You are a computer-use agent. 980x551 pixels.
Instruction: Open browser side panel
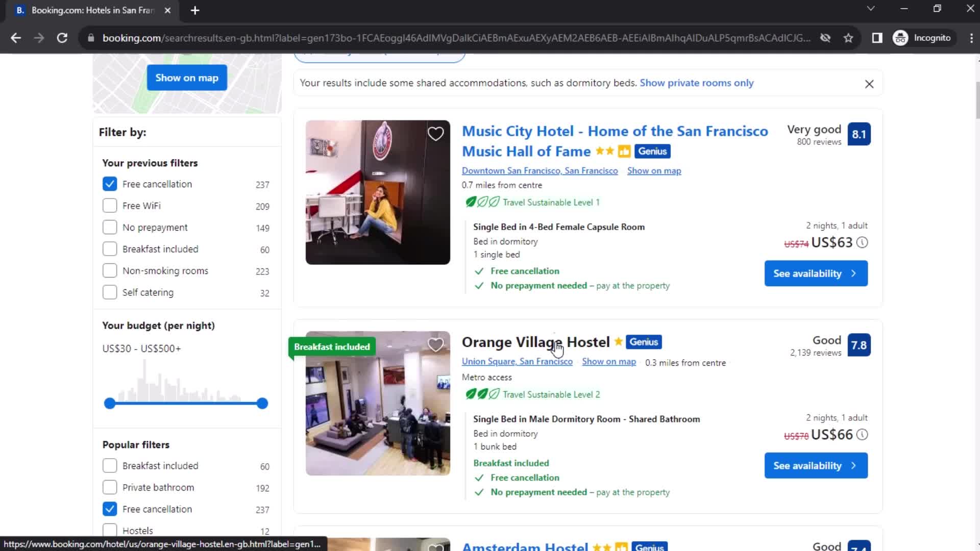point(877,38)
